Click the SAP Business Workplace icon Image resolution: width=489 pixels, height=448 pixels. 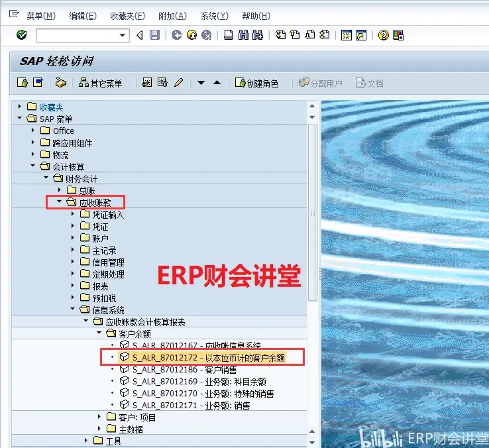point(60,83)
